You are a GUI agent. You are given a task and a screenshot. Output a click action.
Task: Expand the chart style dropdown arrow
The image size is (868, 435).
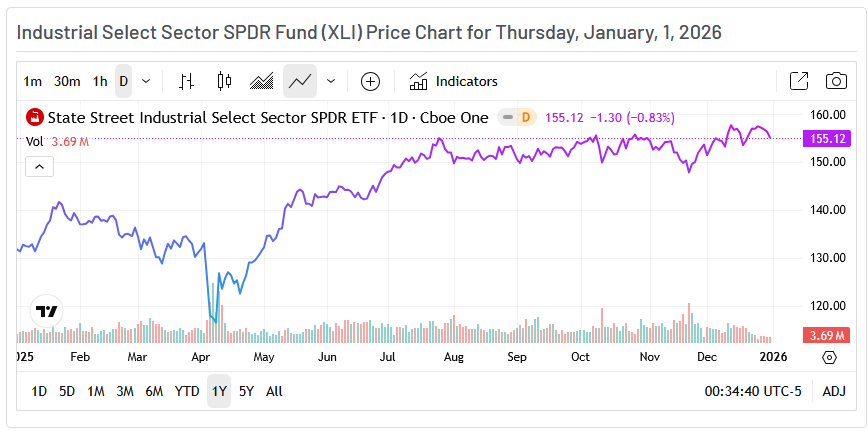331,81
